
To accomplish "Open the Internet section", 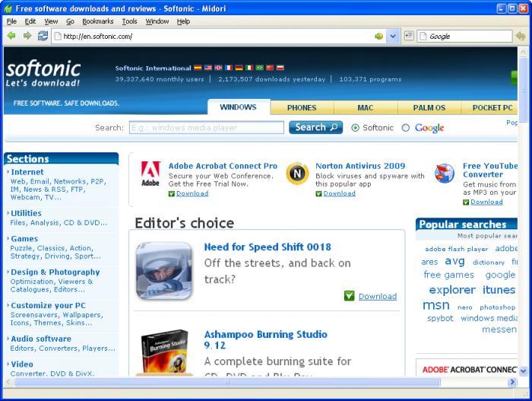I will coord(27,172).
